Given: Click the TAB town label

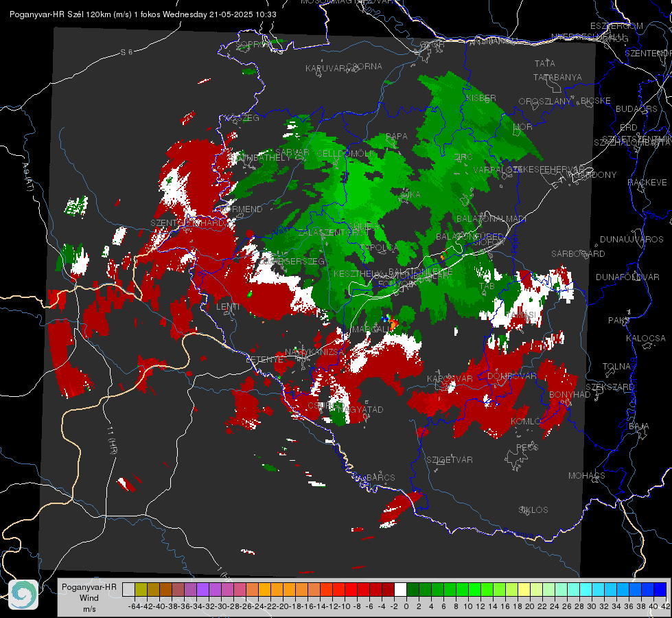Looking at the screenshot, I should click(487, 286).
